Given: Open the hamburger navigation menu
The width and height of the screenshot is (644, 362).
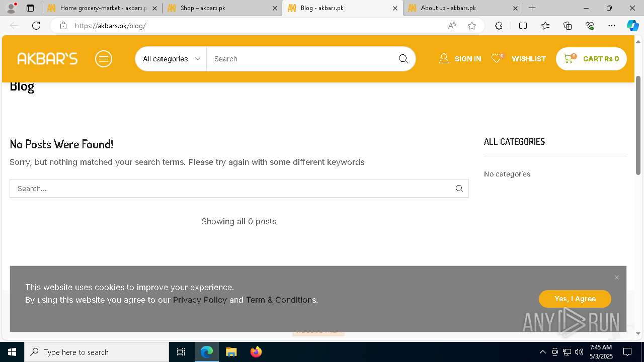Looking at the screenshot, I should tap(104, 59).
